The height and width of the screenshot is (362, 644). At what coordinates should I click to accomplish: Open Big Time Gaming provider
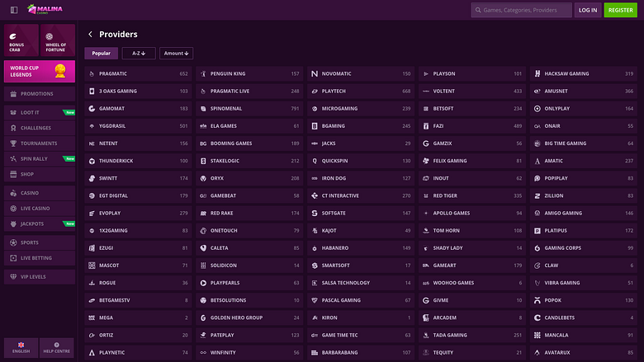pos(583,143)
